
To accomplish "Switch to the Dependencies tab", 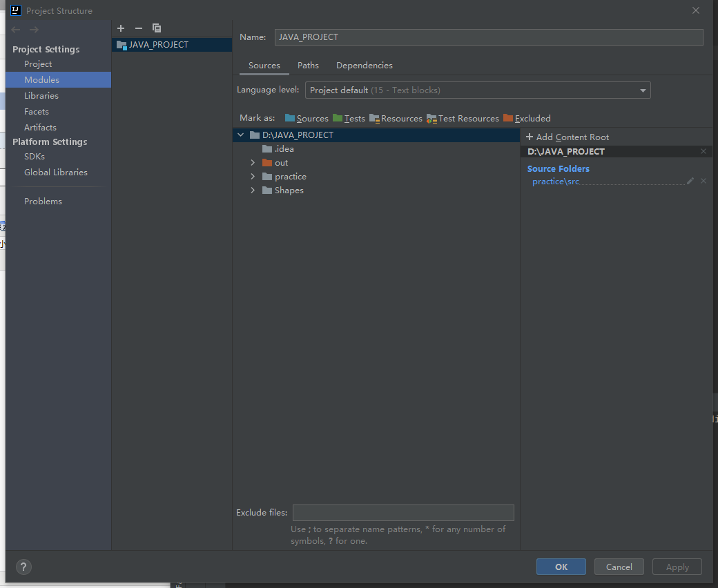I will click(x=365, y=66).
